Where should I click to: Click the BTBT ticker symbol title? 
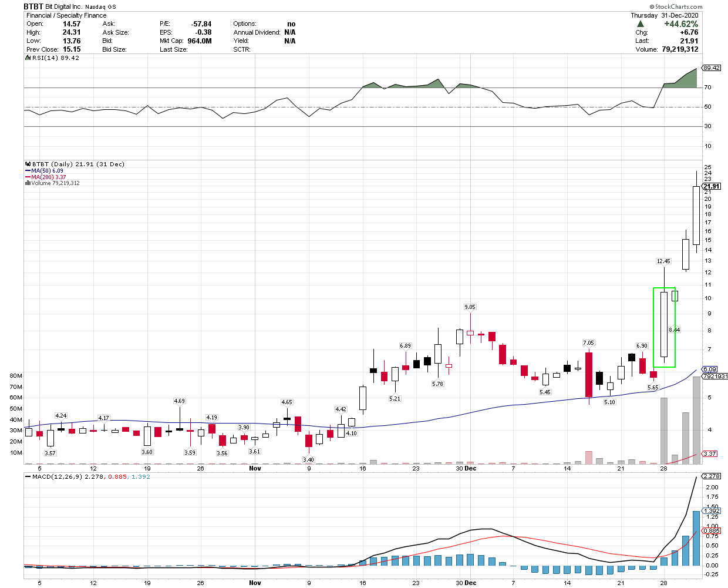pos(33,6)
